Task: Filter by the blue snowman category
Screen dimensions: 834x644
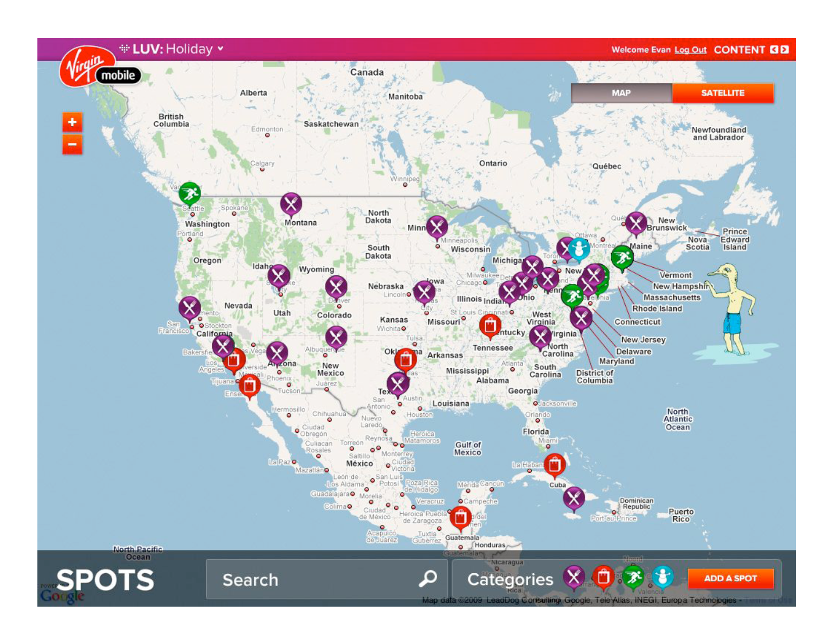Action: (x=662, y=577)
